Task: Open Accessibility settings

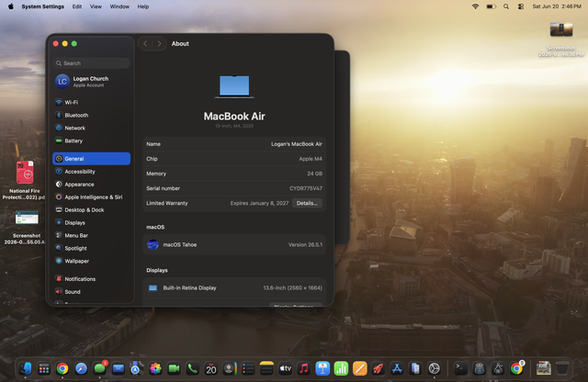Action: (92, 172)
